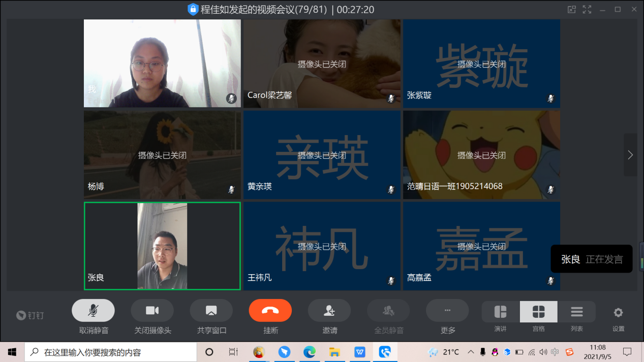Toggle mute all (全员静音) button
The image size is (644, 362).
388,311
